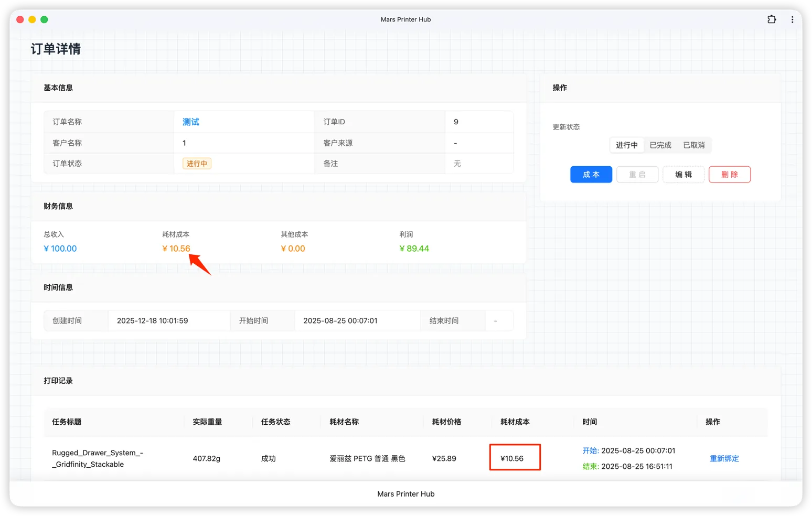
Task: Select the 已完成 status option
Action: pos(660,145)
